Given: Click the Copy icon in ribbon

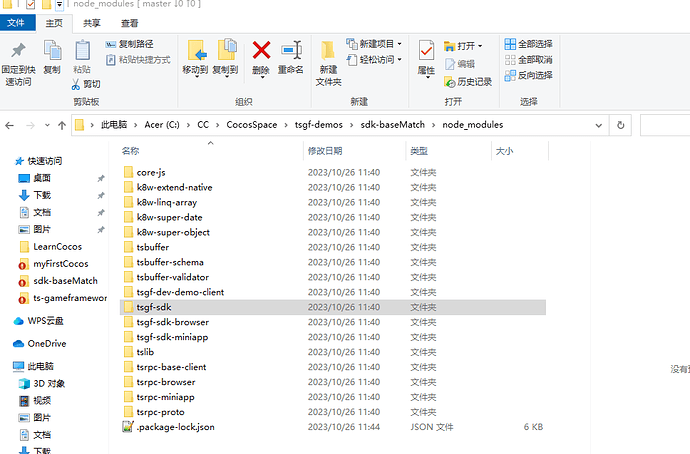Looking at the screenshot, I should [52, 51].
